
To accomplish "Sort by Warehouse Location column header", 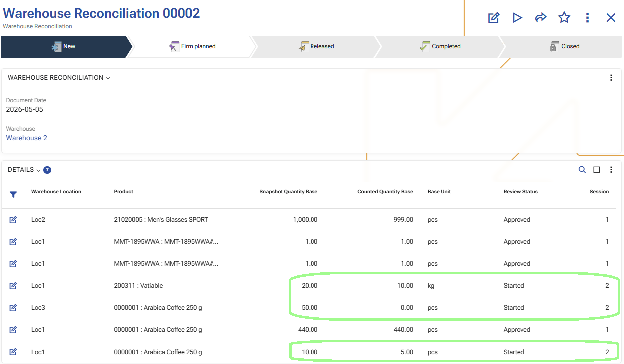I will (x=56, y=192).
